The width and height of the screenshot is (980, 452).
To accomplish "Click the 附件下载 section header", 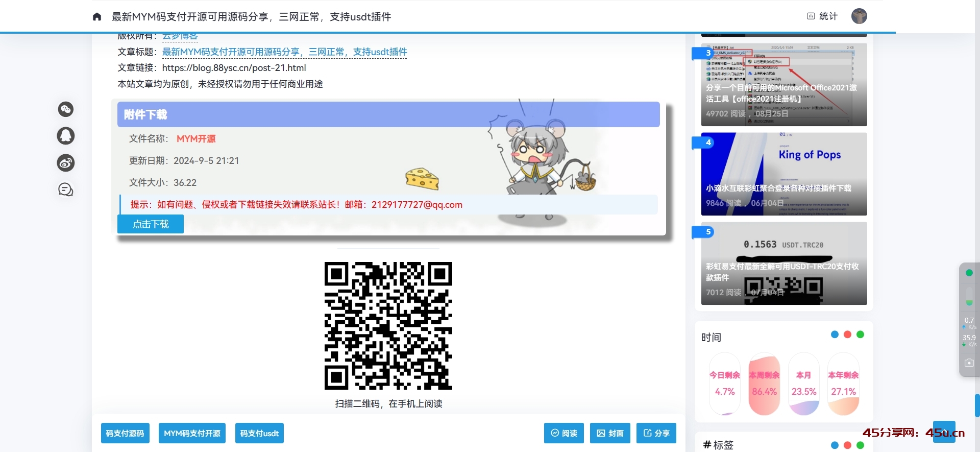I will tap(388, 114).
